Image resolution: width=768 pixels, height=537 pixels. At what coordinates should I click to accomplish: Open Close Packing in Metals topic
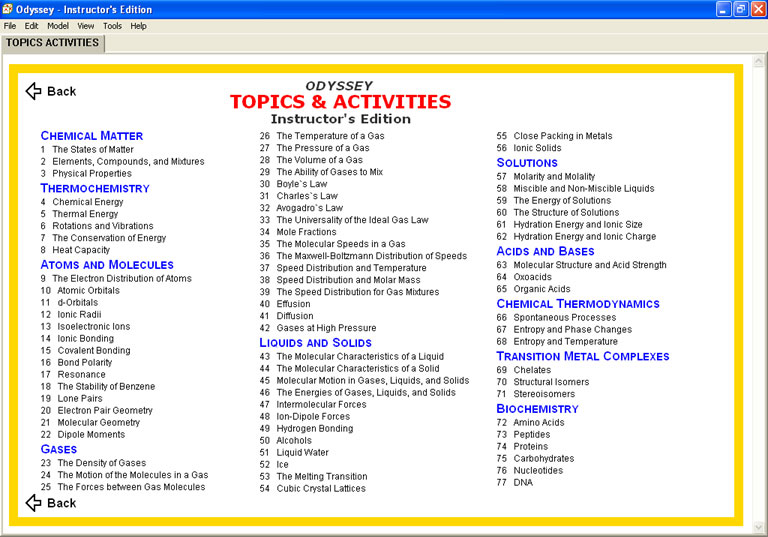tap(554, 136)
